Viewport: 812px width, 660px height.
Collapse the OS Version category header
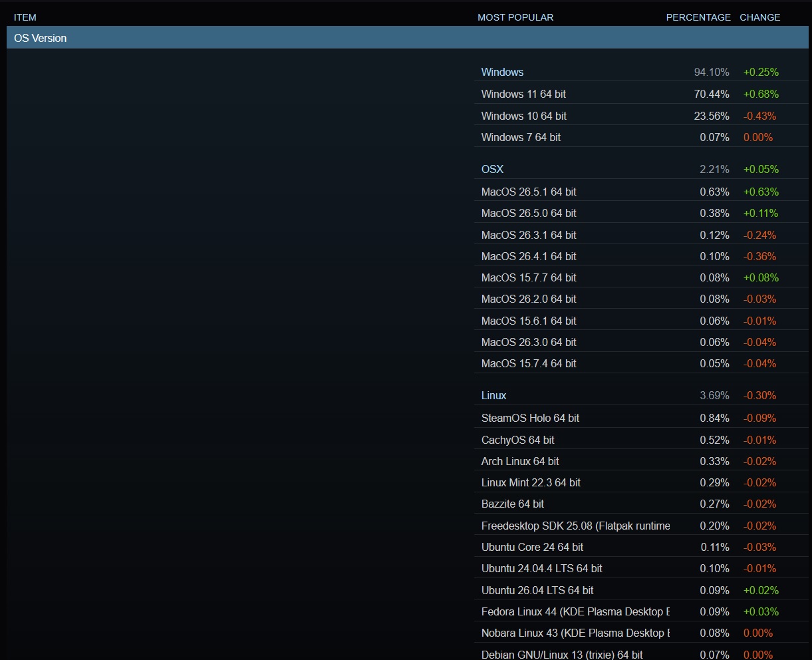coord(407,38)
